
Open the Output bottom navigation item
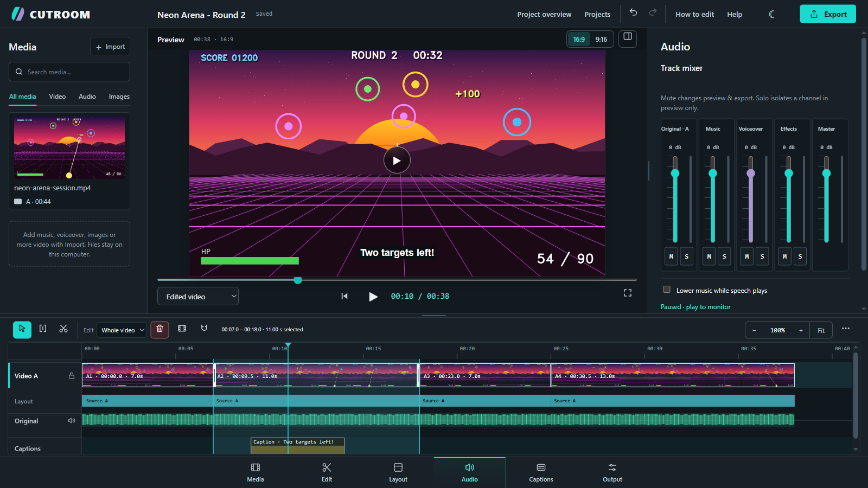pyautogui.click(x=612, y=472)
